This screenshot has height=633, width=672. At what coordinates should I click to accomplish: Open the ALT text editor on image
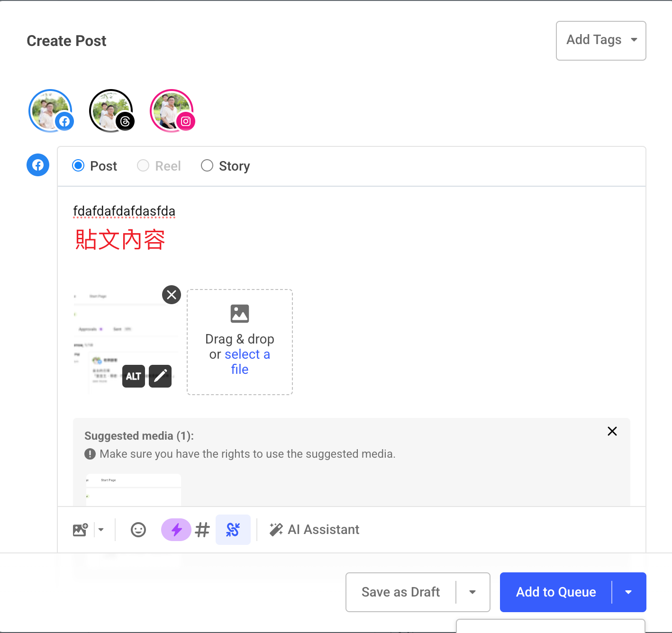click(134, 376)
